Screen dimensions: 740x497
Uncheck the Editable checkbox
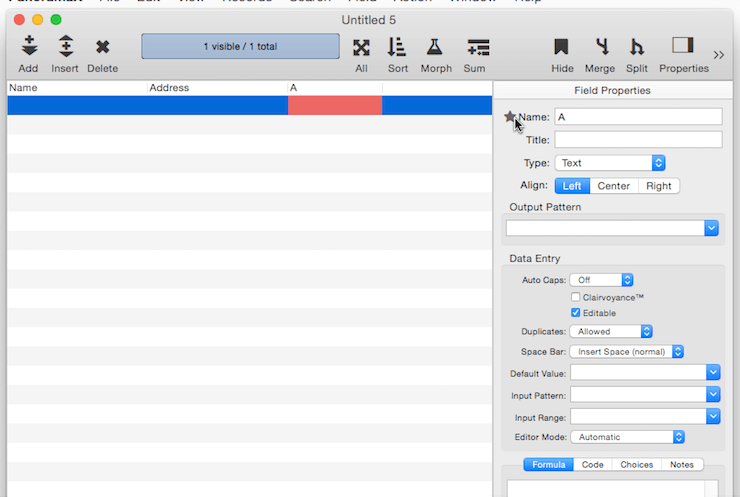tap(575, 312)
